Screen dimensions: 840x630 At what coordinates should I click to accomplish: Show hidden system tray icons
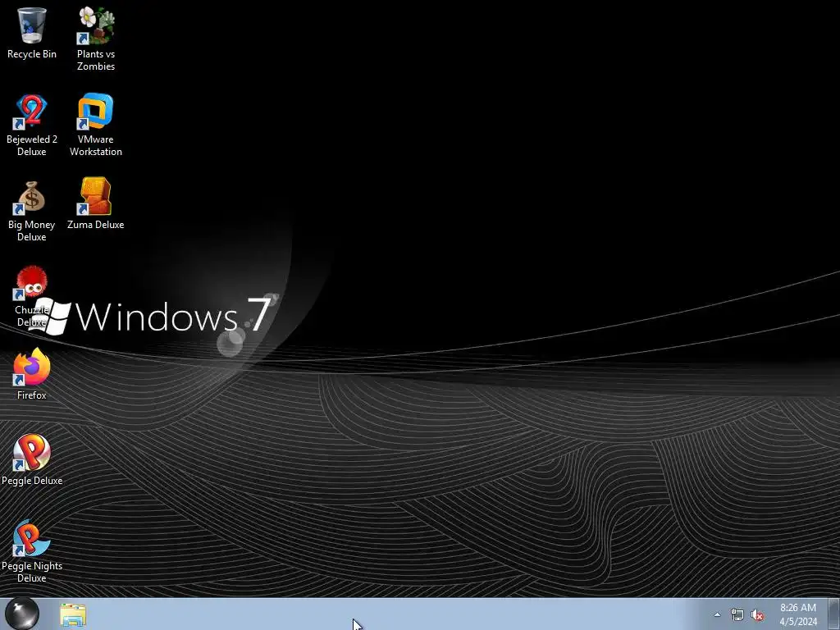click(717, 614)
